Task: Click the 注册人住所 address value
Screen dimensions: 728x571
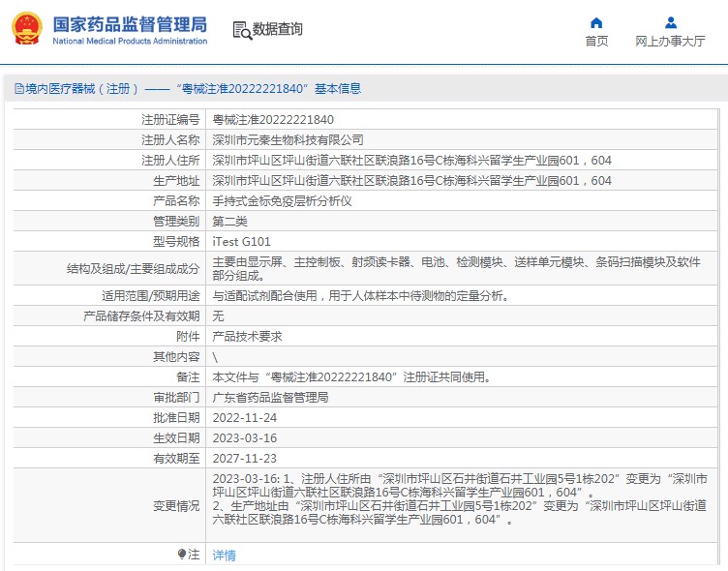Action: click(411, 160)
